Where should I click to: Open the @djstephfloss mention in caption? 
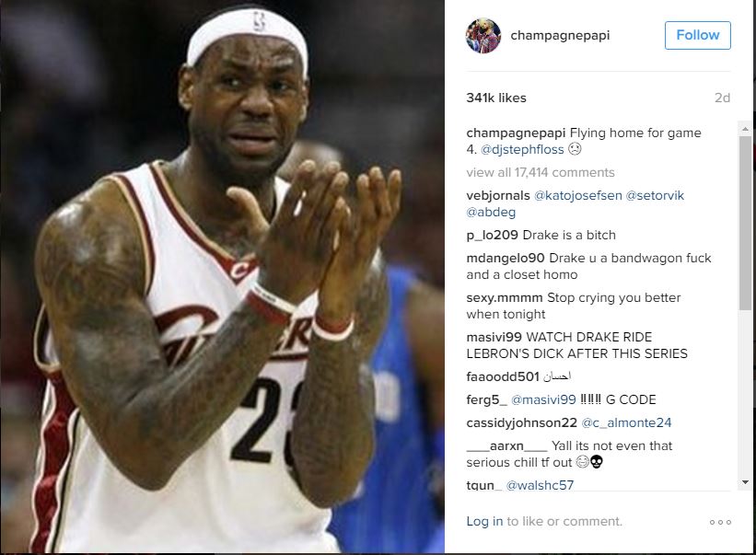click(x=522, y=149)
